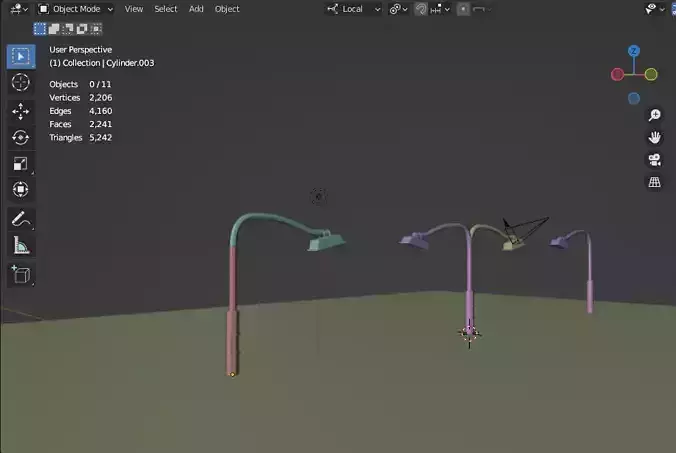Click the green Y axis gizmo circle

[x=651, y=75]
